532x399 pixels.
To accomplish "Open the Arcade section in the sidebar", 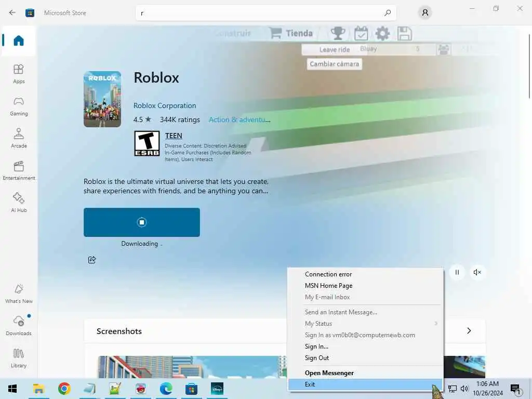I will tap(19, 138).
